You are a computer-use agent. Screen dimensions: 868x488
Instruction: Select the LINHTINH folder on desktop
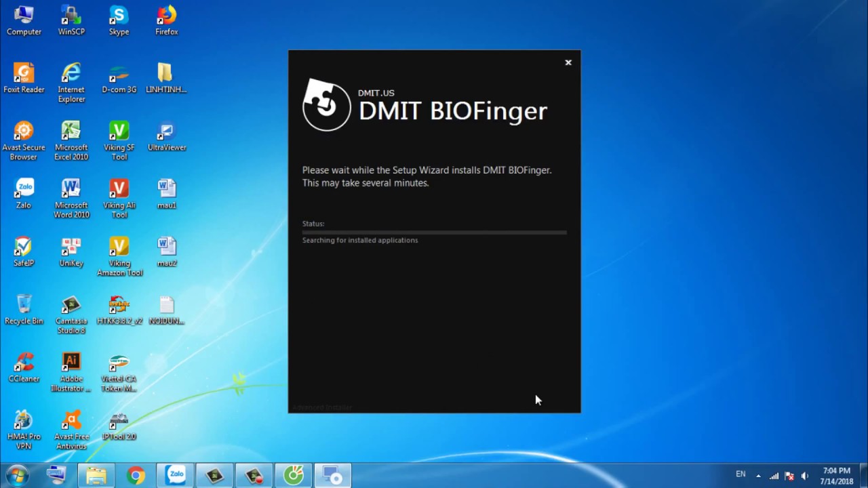166,78
